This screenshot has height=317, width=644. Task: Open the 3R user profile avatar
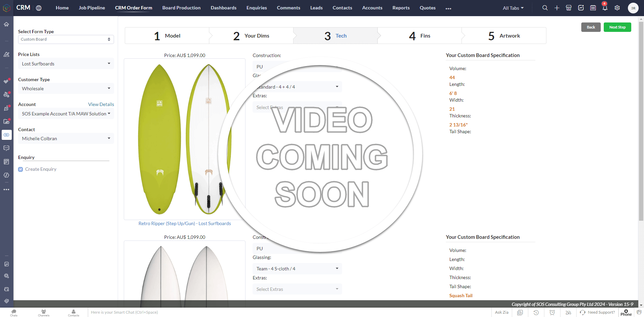point(633,8)
